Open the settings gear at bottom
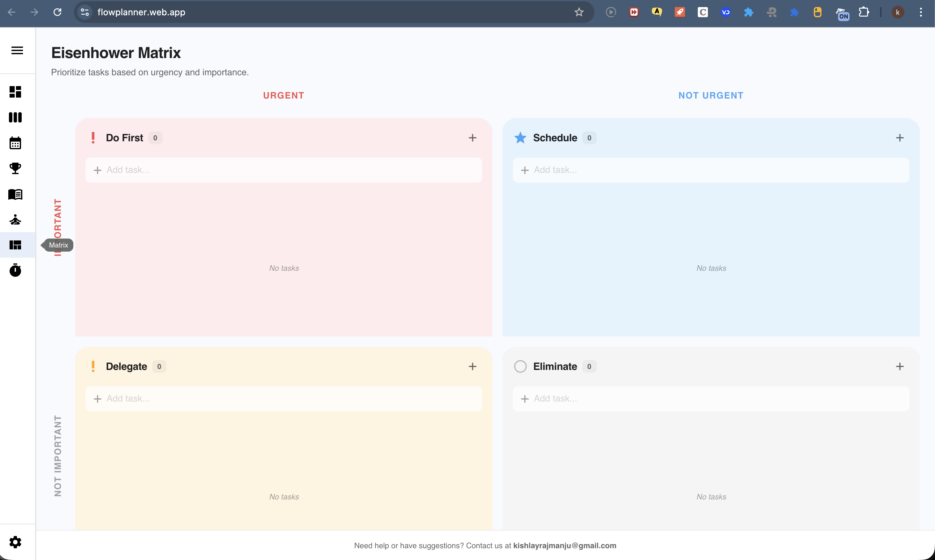The width and height of the screenshot is (935, 560). coord(16,542)
